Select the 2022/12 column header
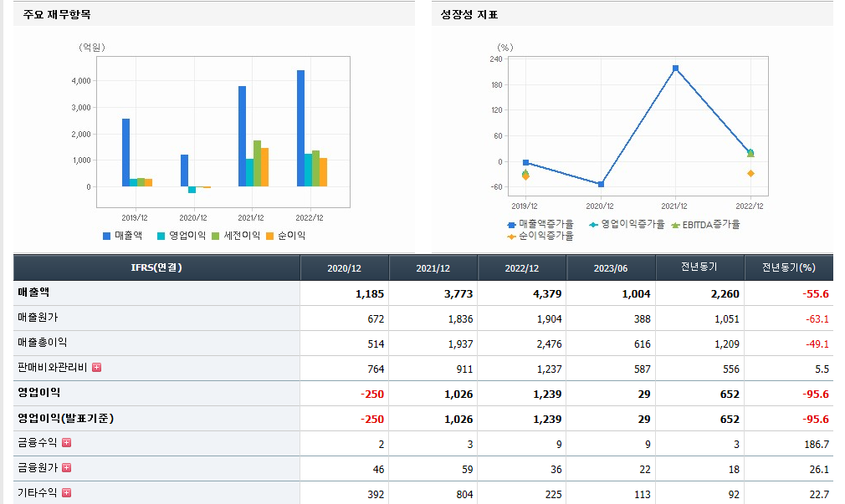 coord(522,268)
